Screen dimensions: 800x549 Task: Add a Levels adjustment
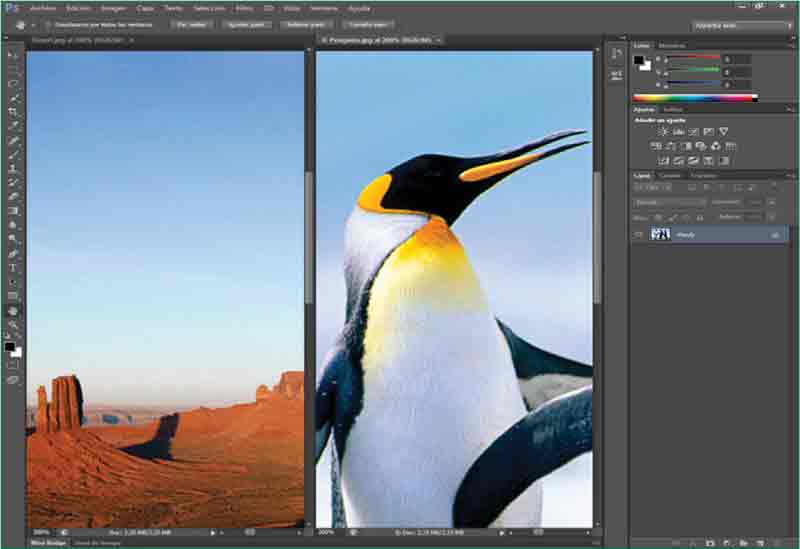[x=678, y=131]
